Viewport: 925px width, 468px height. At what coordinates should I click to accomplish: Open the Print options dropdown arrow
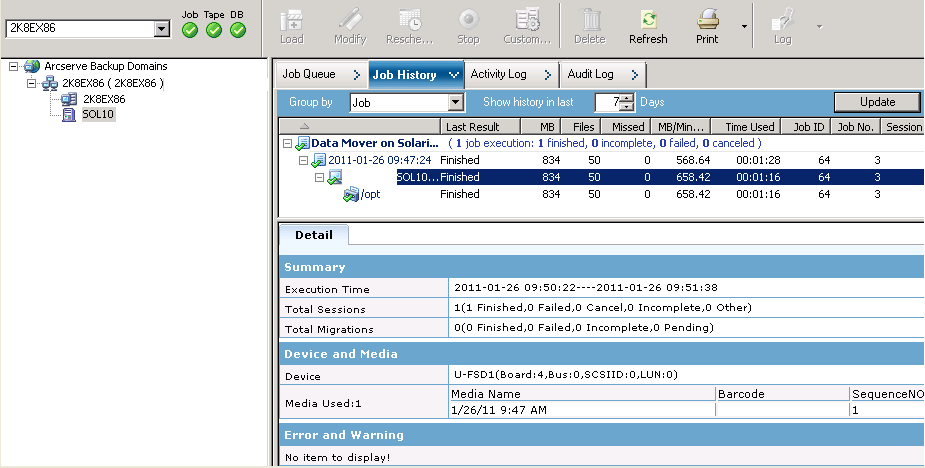744,27
